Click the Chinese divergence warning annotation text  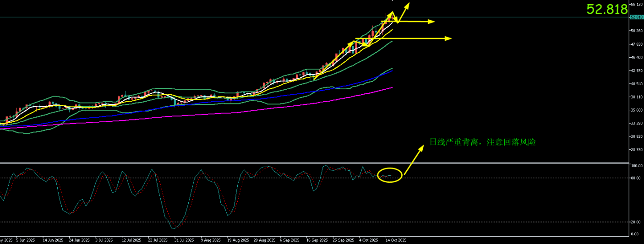coord(482,142)
